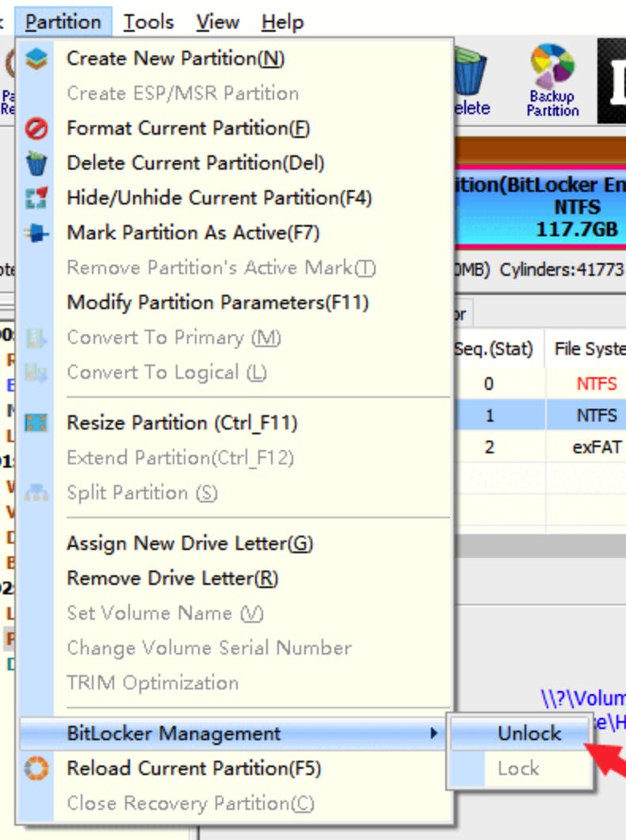The height and width of the screenshot is (840, 626).
Task: Open the Help menu
Action: (282, 22)
